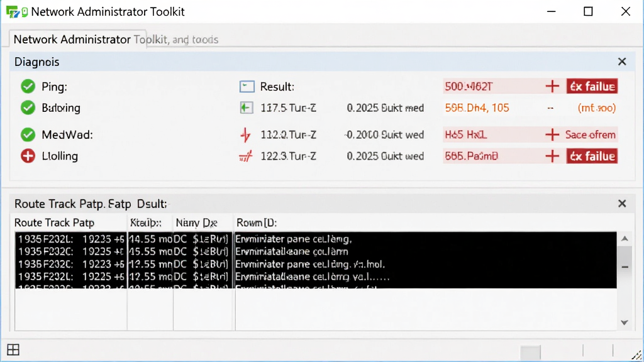The image size is (644, 362).
Task: Click the (mt soo) link
Action: click(x=597, y=108)
